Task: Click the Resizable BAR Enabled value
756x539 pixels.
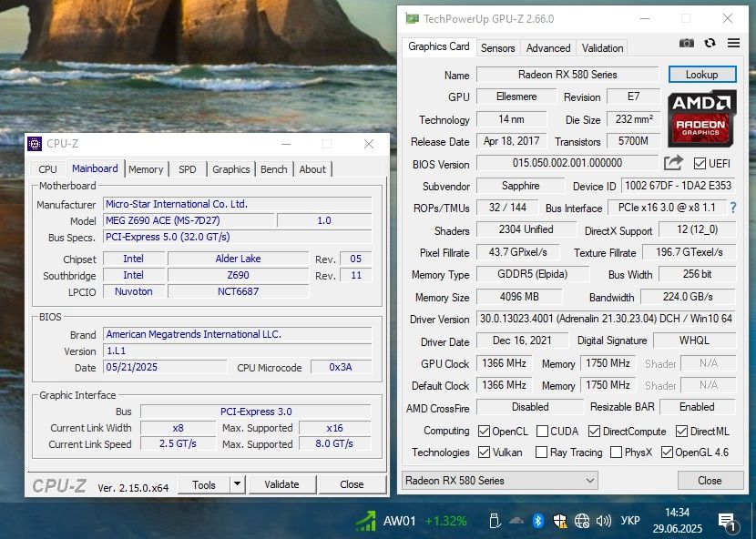Action: pos(697,407)
